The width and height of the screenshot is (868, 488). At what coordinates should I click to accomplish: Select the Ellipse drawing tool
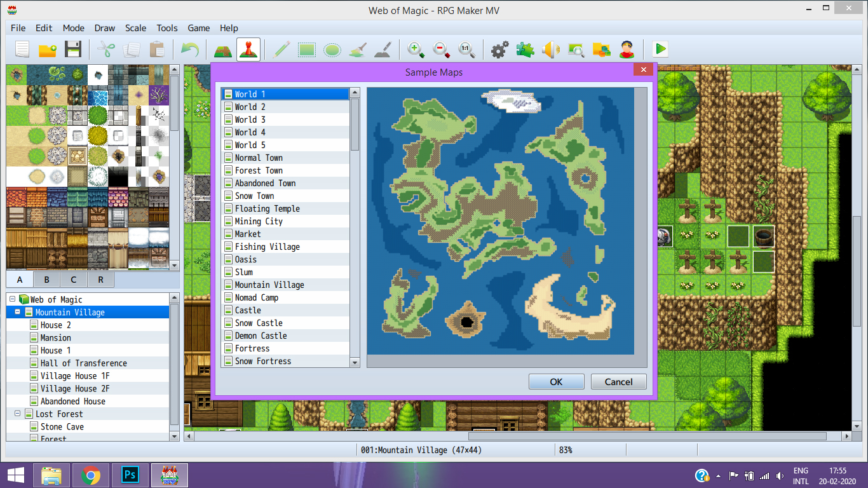(332, 49)
